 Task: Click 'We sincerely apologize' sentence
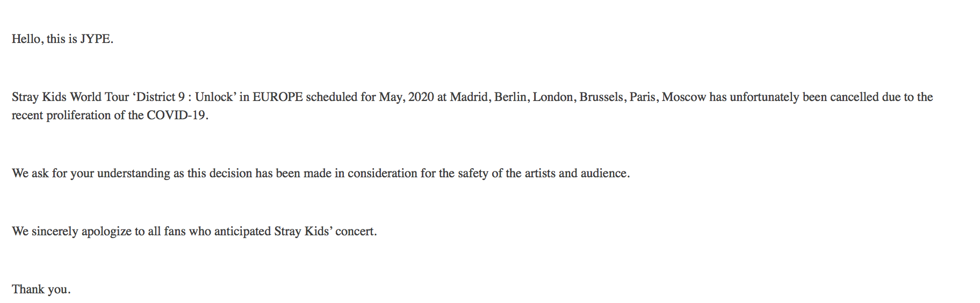(x=194, y=232)
